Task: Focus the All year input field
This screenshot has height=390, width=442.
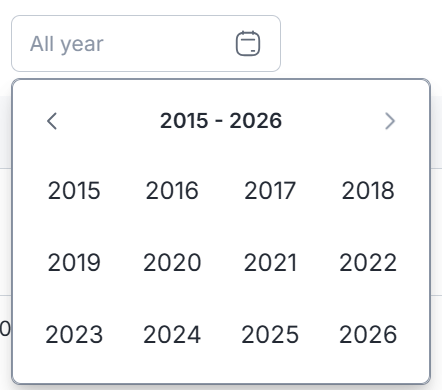Action: (x=146, y=43)
